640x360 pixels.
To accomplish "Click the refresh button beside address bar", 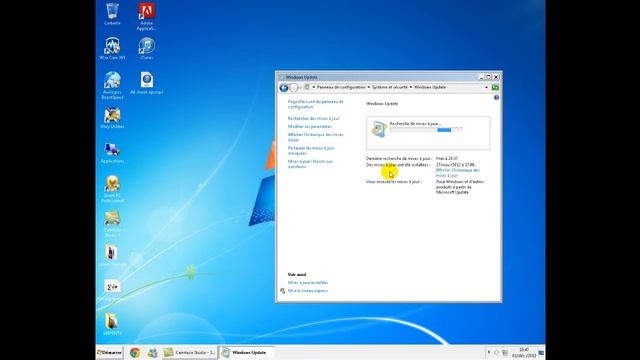I will (495, 87).
